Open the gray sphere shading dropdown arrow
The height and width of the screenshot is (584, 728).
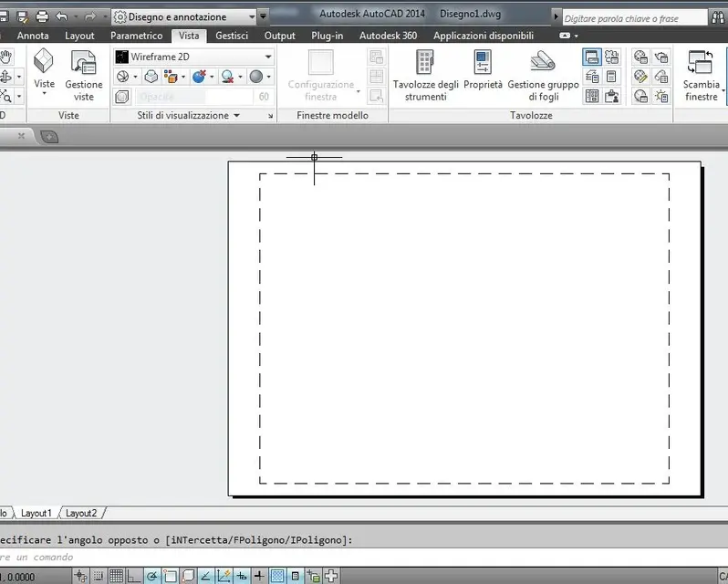pyautogui.click(x=268, y=77)
